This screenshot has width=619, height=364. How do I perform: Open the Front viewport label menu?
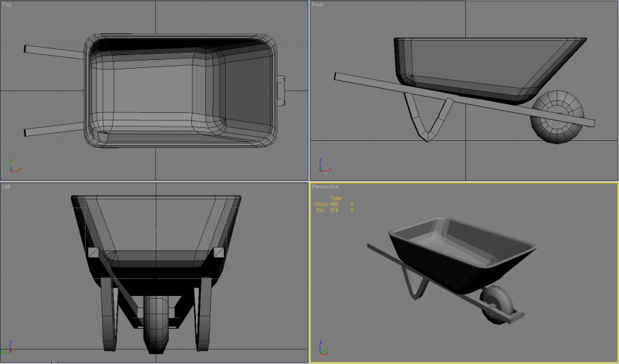coord(318,5)
